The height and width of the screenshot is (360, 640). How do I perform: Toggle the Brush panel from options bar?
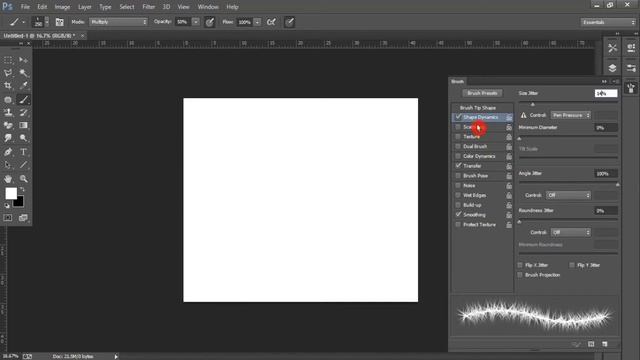point(60,22)
